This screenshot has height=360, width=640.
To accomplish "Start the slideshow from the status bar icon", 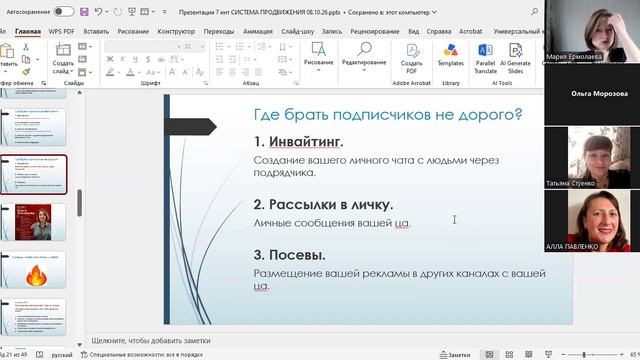I will tap(548, 354).
